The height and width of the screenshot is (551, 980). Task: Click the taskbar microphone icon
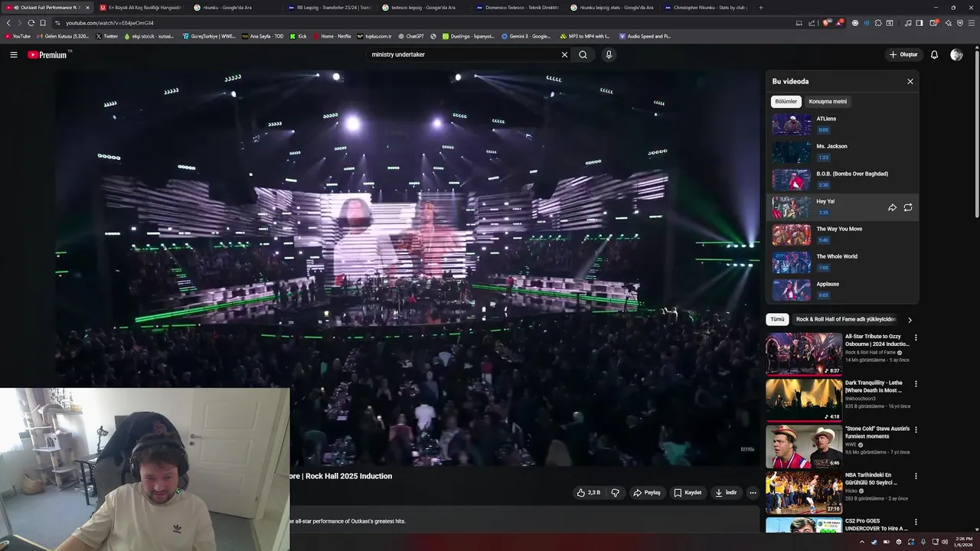[x=923, y=542]
